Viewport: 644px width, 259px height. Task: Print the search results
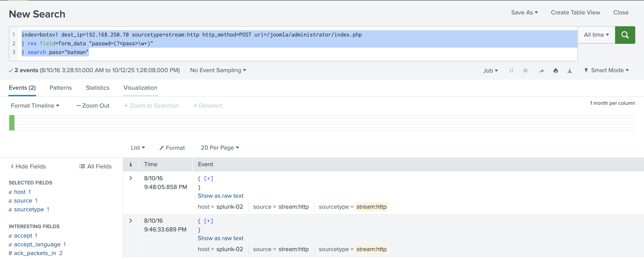(556, 71)
